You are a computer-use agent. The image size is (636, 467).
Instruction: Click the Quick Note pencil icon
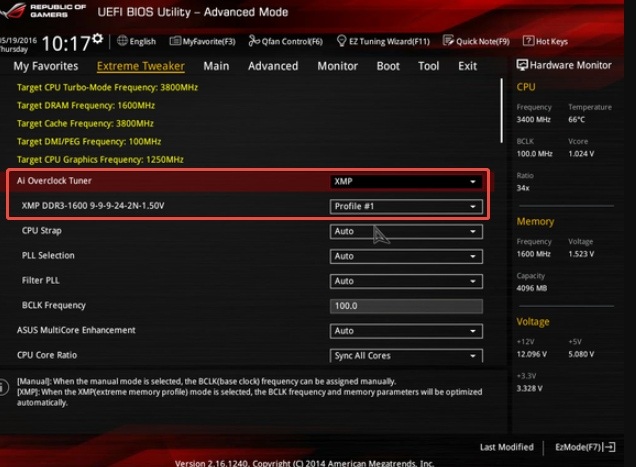click(x=448, y=41)
